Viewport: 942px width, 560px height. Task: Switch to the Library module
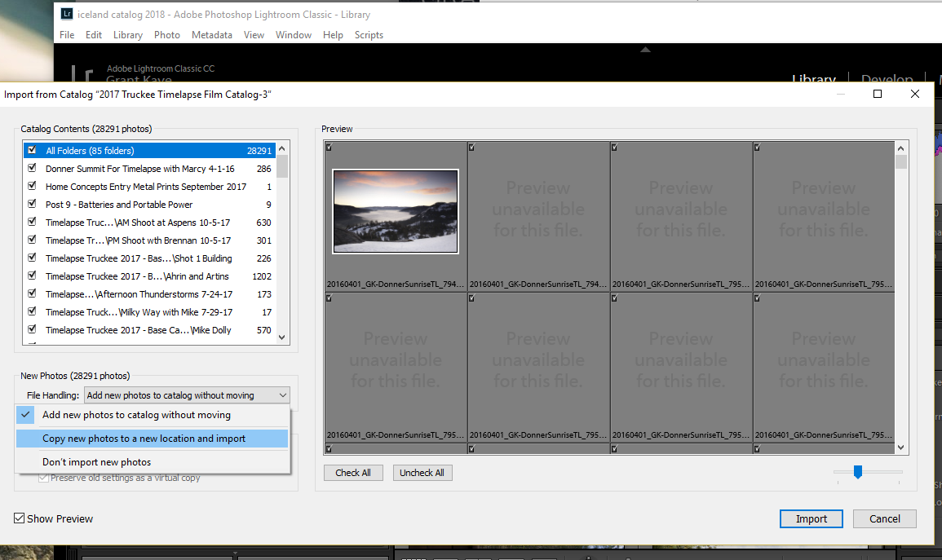pyautogui.click(x=814, y=78)
